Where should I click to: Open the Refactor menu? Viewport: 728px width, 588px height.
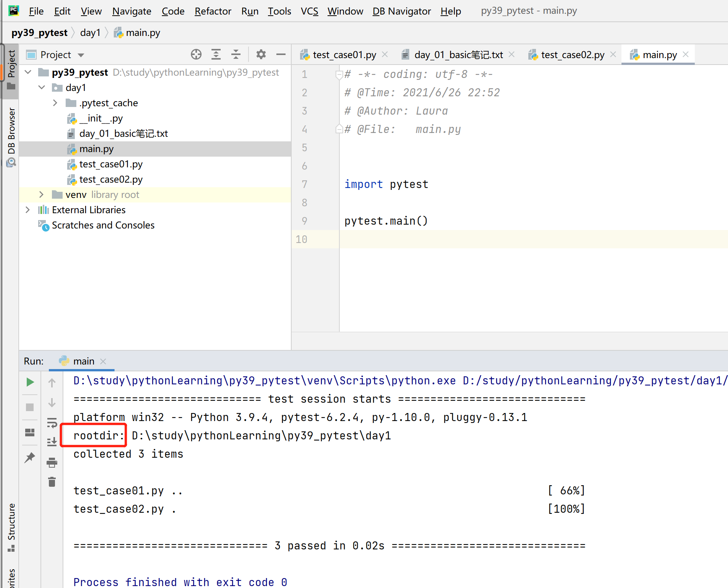[213, 11]
